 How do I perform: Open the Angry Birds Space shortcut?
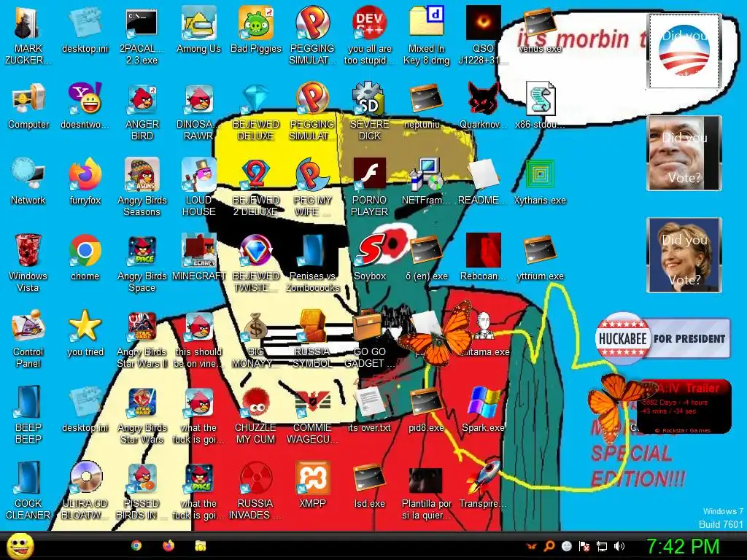pos(142,262)
